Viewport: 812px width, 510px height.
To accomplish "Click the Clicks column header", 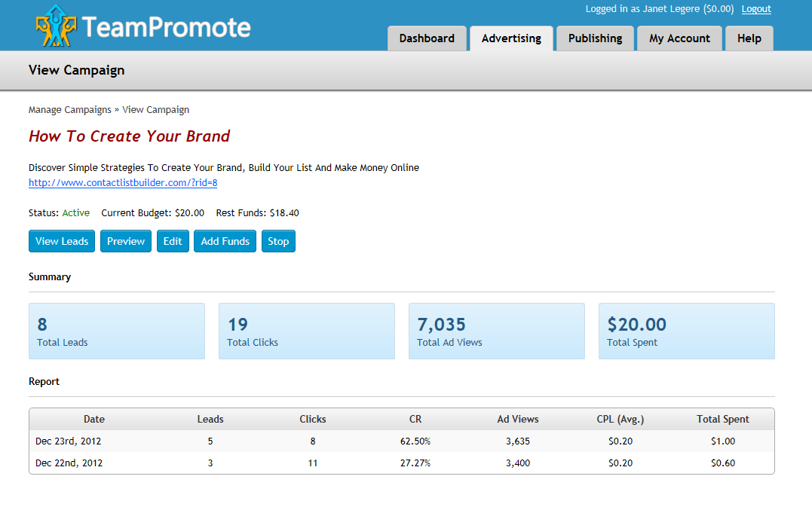I will [x=313, y=419].
